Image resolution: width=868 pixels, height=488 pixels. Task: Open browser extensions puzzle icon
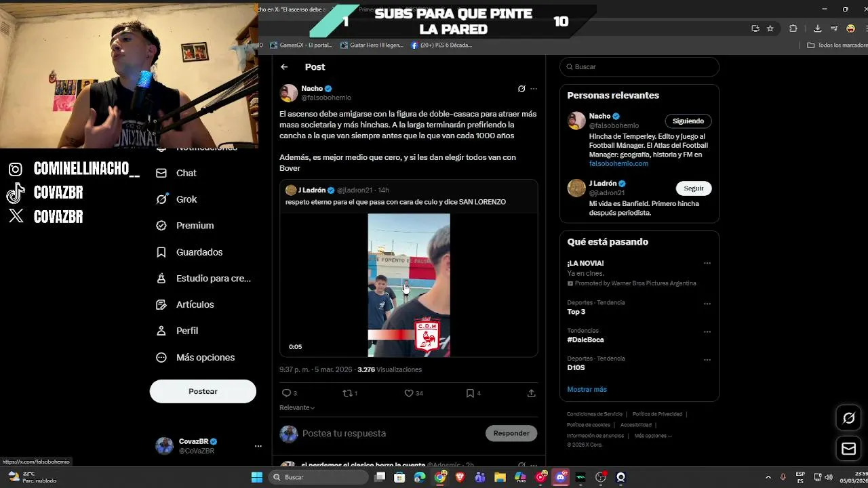793,28
